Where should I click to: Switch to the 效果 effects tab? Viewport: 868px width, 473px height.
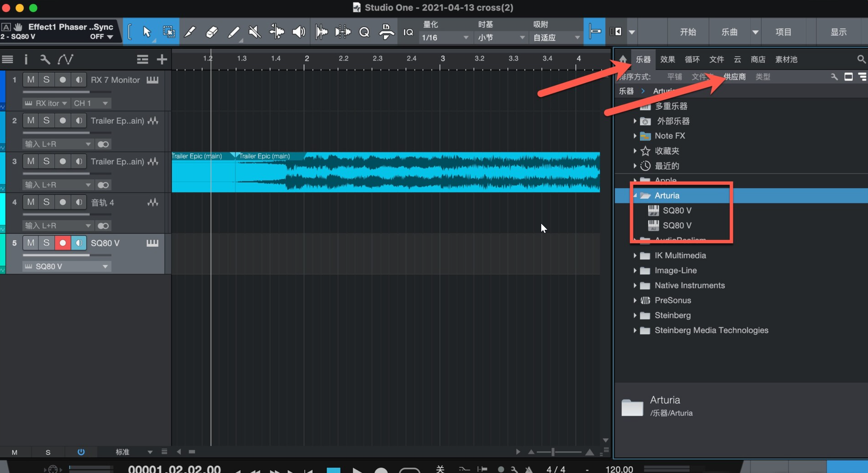(x=667, y=59)
